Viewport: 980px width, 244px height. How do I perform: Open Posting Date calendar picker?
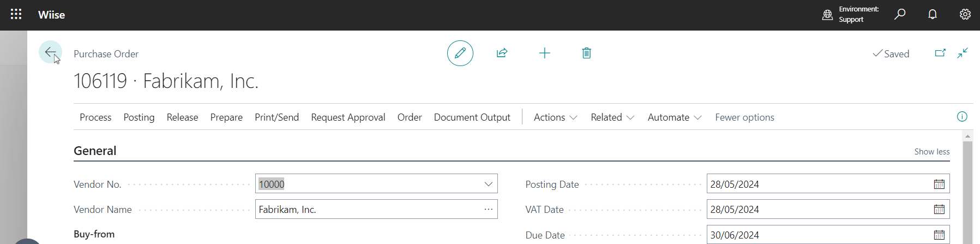(939, 184)
